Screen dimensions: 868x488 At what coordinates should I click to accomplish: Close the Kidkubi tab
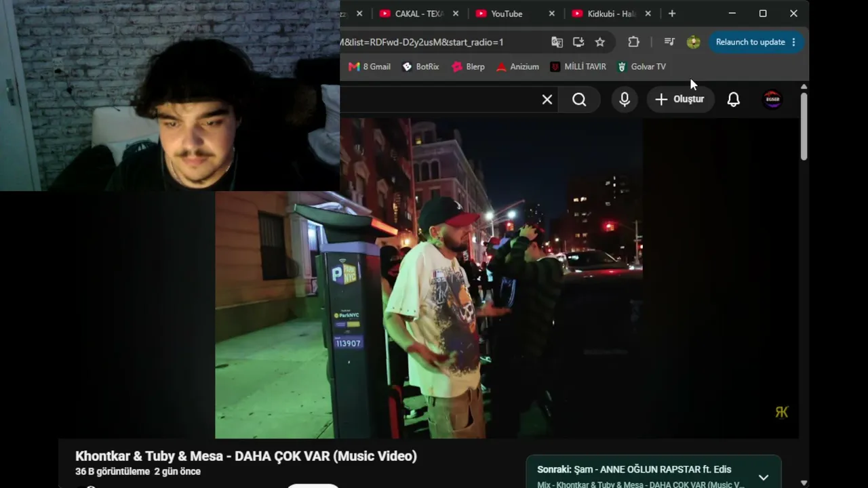click(x=648, y=14)
